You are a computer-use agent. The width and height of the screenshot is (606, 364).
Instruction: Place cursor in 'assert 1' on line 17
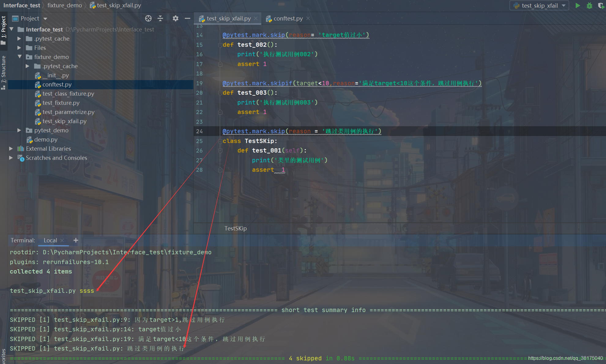pos(252,64)
